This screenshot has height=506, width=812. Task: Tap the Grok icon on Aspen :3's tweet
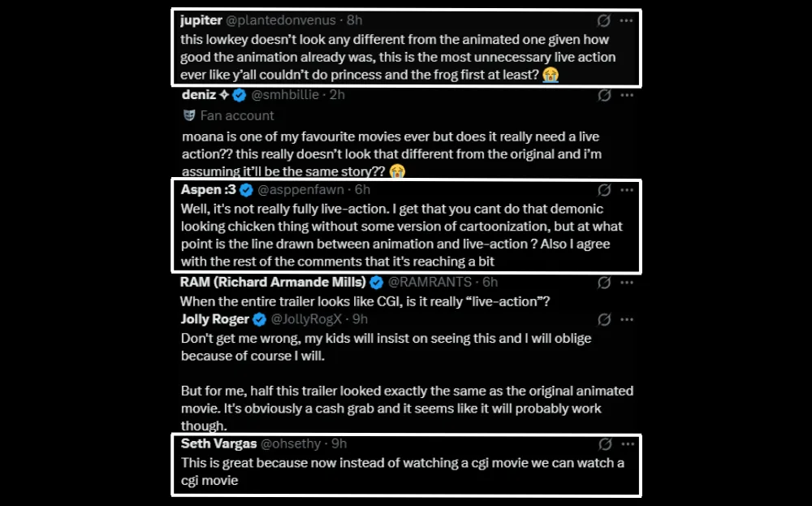pos(604,190)
